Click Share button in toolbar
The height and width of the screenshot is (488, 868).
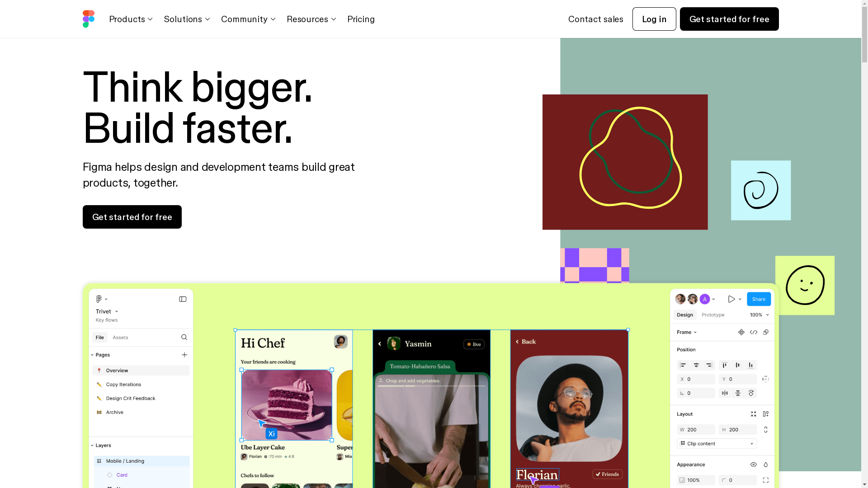758,299
